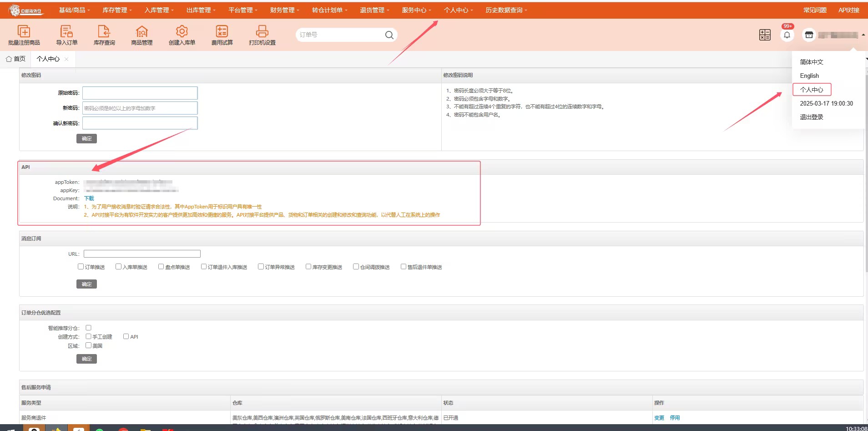Open the 导入订单 import icon

(x=66, y=31)
